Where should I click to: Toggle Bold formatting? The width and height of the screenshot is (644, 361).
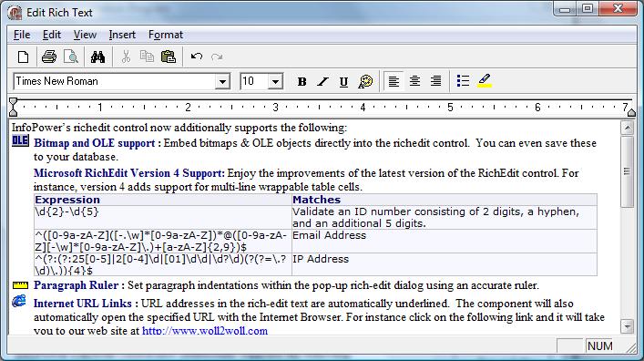302,82
